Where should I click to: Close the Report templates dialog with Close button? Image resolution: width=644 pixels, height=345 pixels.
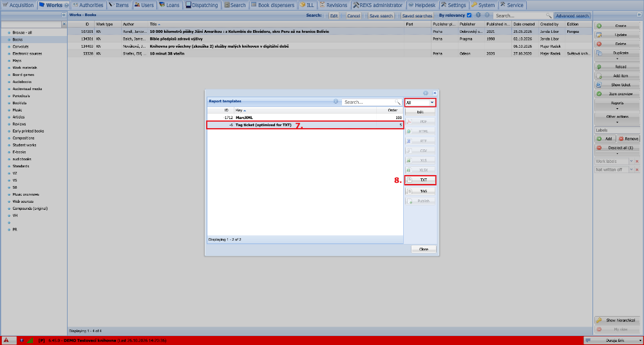(x=424, y=249)
